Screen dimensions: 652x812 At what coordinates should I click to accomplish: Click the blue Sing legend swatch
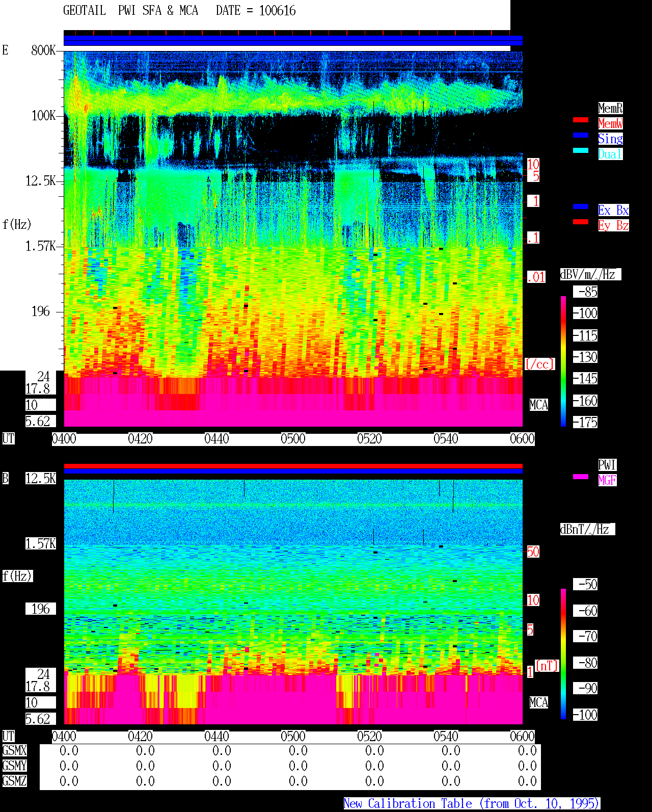point(581,135)
